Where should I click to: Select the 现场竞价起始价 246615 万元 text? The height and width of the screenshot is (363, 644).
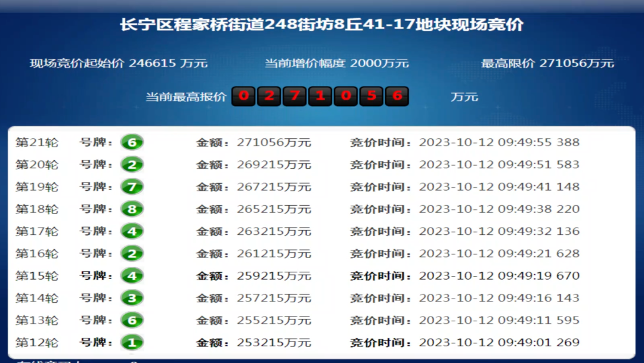pyautogui.click(x=119, y=63)
